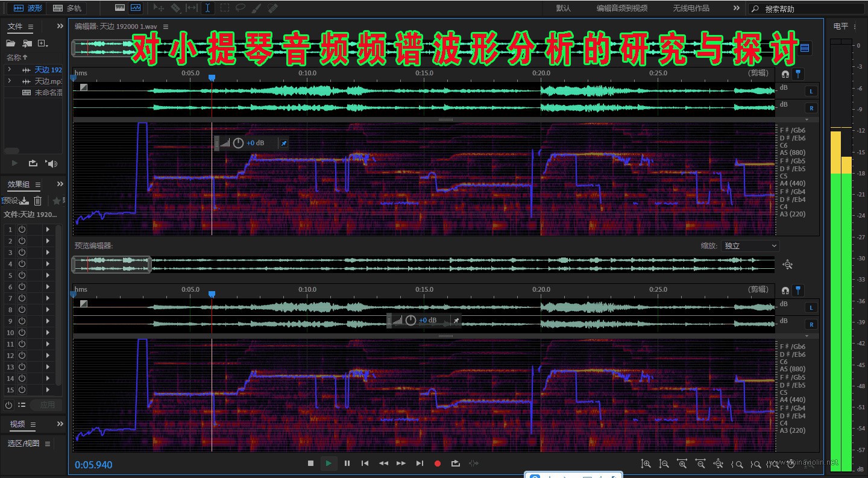Image resolution: width=868 pixels, height=478 pixels.
Task: Select the Time Selection tool
Action: coord(207,8)
